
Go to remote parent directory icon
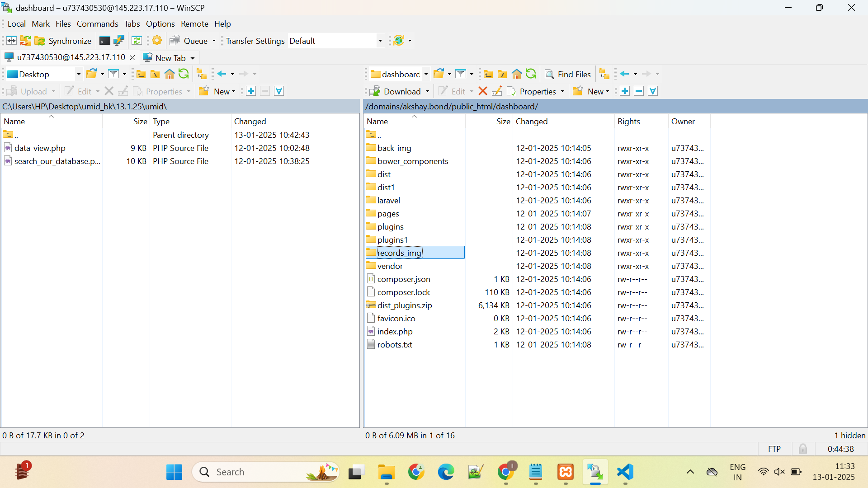488,74
